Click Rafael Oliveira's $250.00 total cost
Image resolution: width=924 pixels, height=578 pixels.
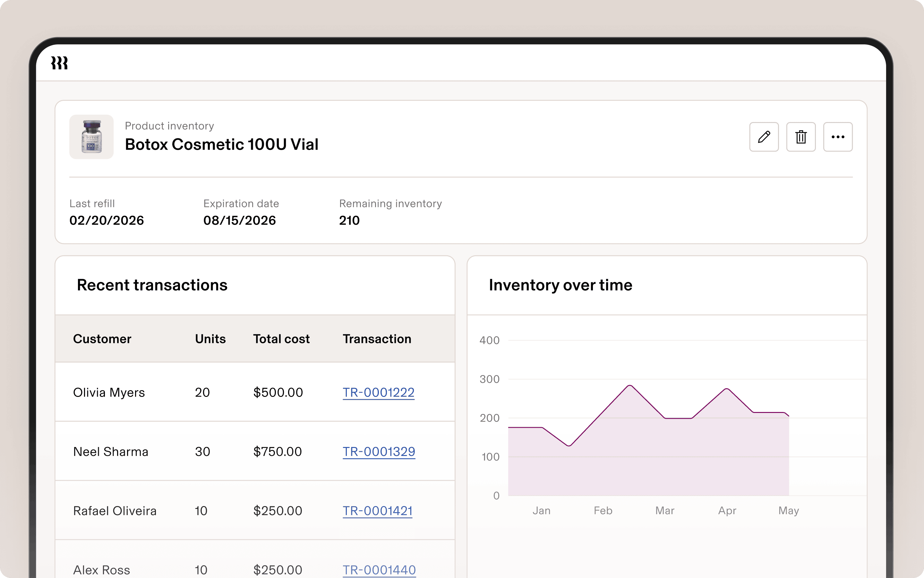coord(278,511)
